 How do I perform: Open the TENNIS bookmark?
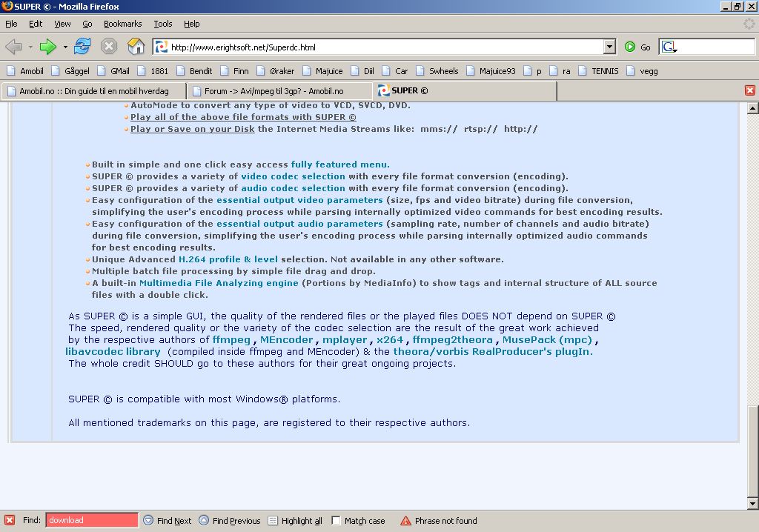point(598,71)
